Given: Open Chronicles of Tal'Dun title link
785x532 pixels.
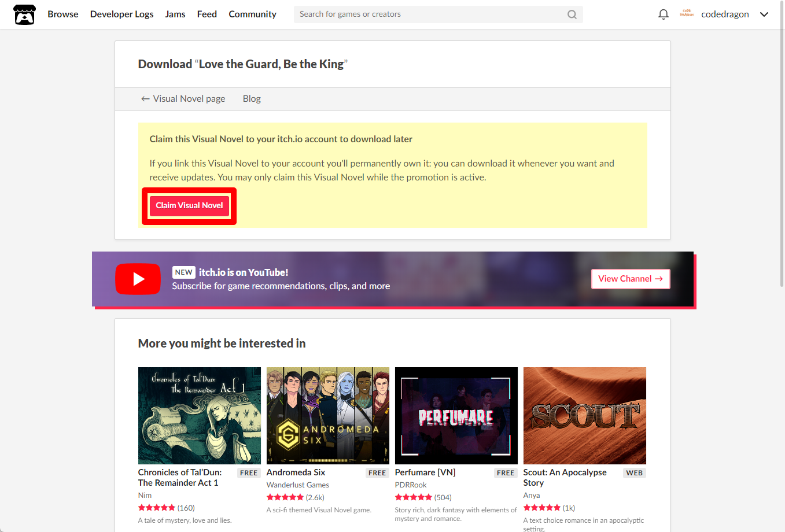Looking at the screenshot, I should [180, 478].
